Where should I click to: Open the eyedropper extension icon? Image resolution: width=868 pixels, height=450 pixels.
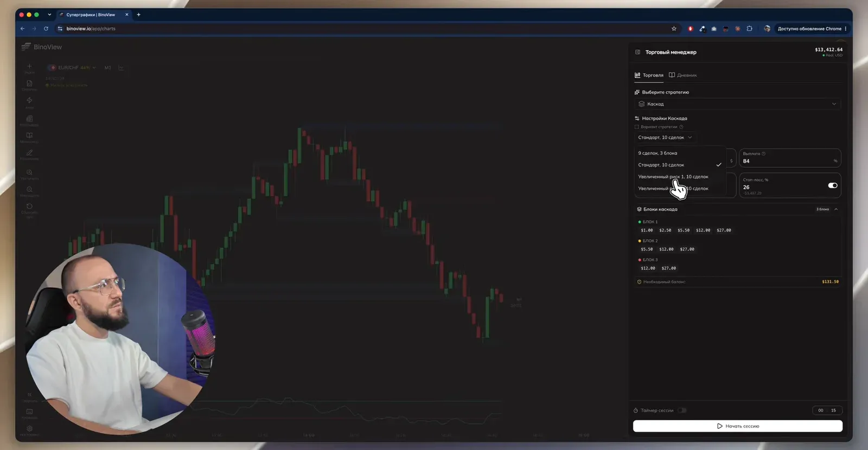(x=702, y=29)
